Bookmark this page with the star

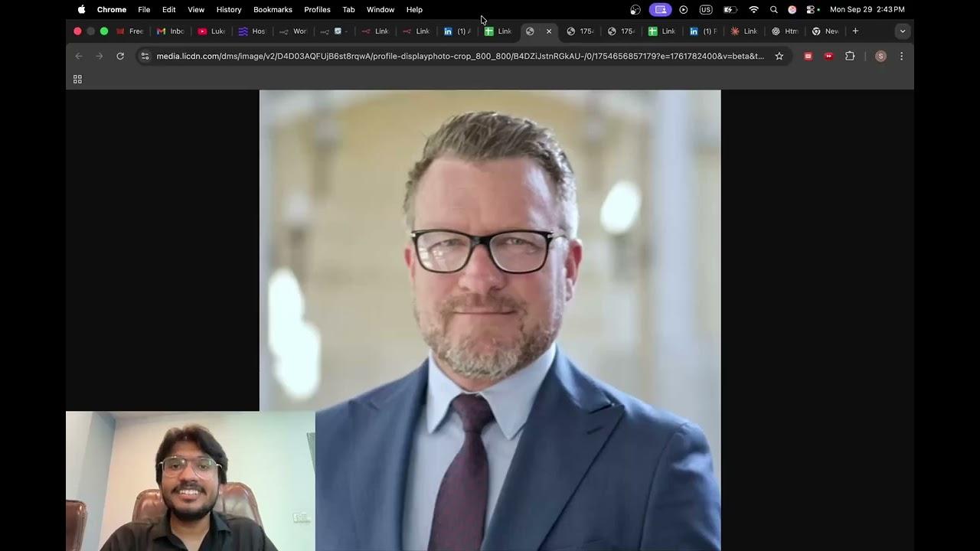779,56
